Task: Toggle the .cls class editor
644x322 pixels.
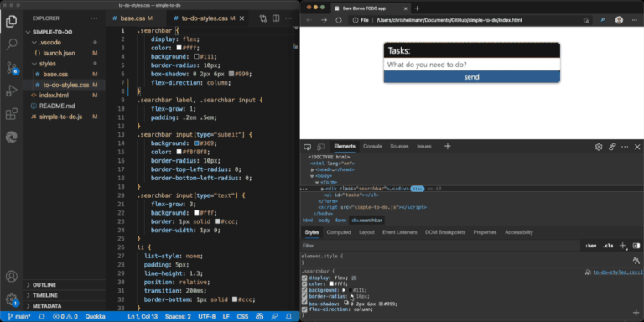Action: coord(608,246)
